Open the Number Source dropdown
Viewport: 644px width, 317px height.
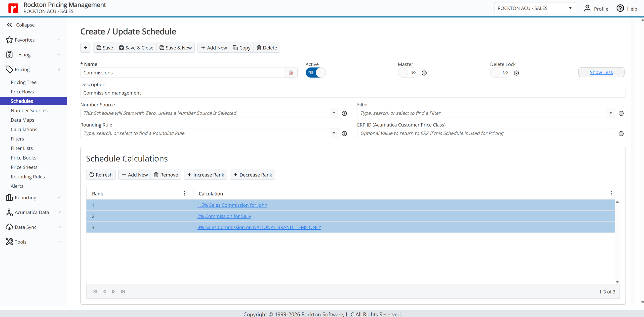[x=334, y=113]
